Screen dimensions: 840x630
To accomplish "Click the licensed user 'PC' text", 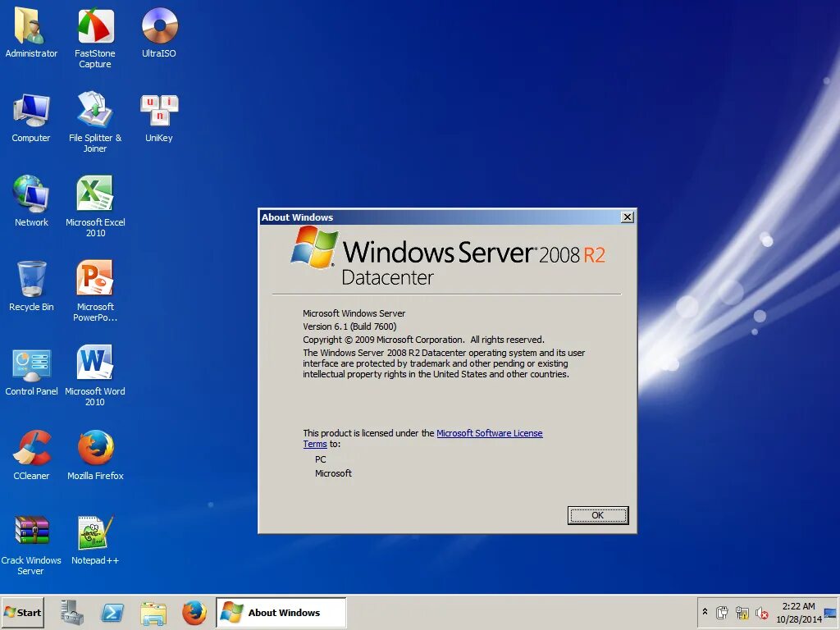I will pyautogui.click(x=321, y=459).
